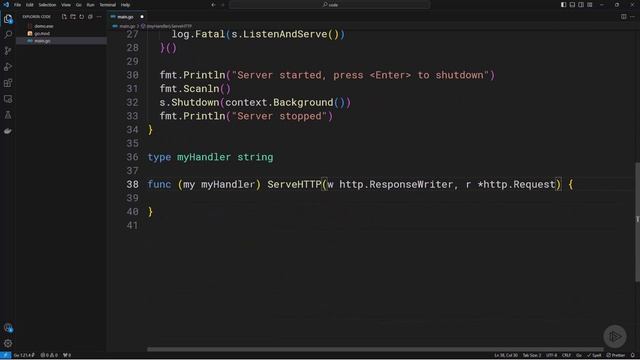The width and height of the screenshot is (640, 360).
Task: Open editor More Actions ellipsis
Action: [633, 17]
